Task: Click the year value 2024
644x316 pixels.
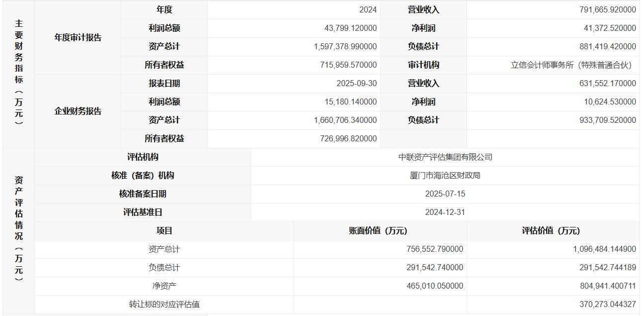Action: (368, 10)
